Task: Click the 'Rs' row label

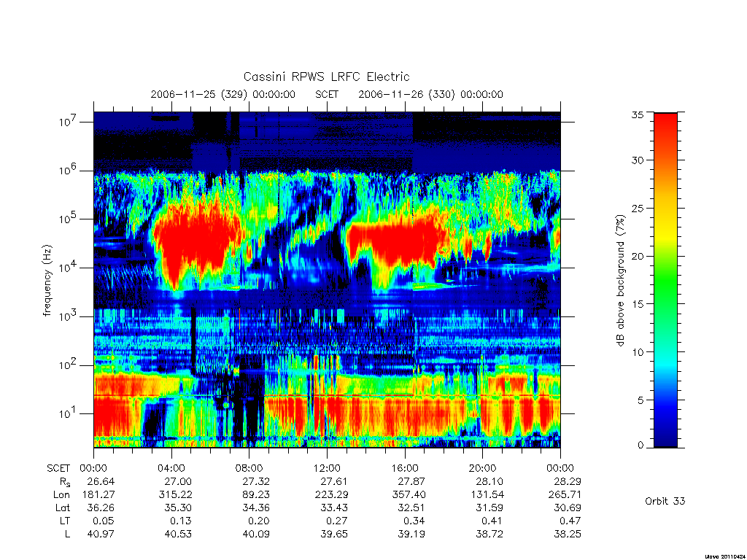Action: tap(65, 482)
